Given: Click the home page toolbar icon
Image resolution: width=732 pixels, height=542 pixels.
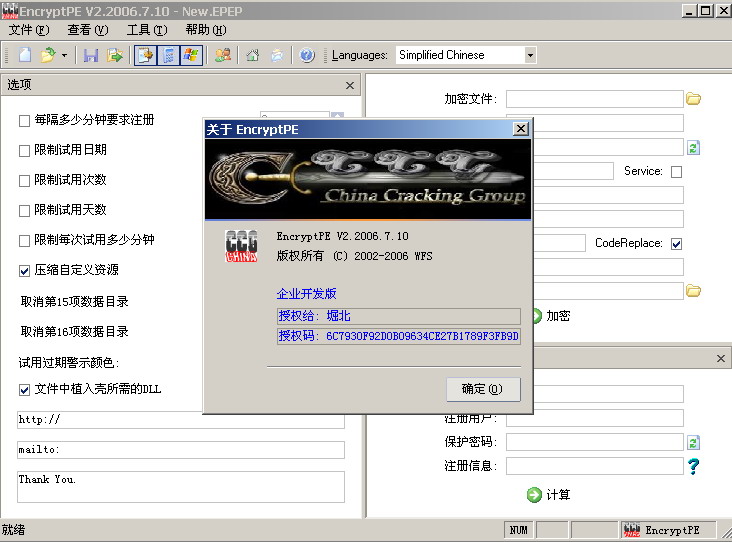Looking at the screenshot, I should click(x=253, y=55).
